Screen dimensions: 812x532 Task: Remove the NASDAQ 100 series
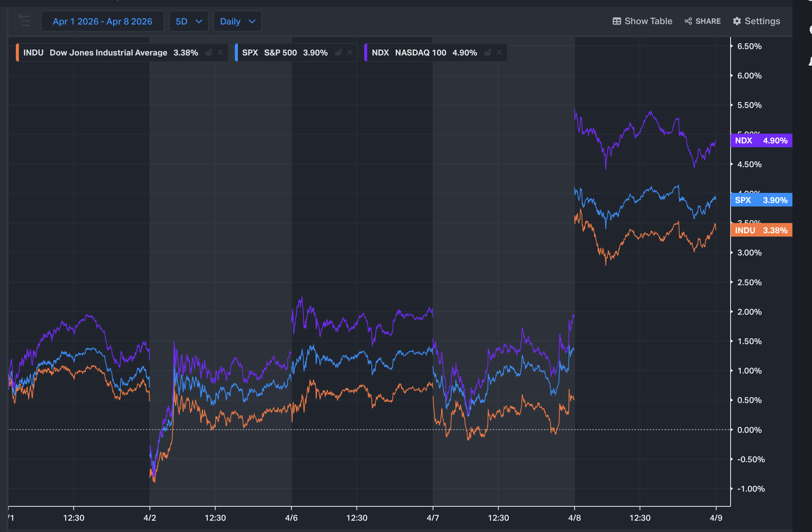pos(499,52)
